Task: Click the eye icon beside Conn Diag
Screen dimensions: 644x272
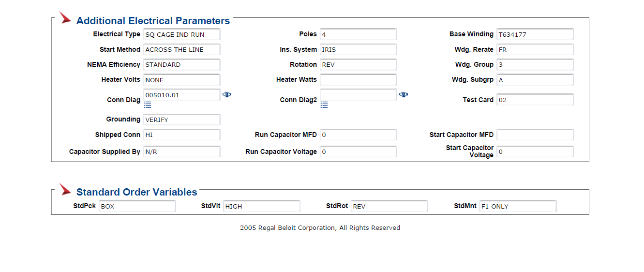Action: 227,95
